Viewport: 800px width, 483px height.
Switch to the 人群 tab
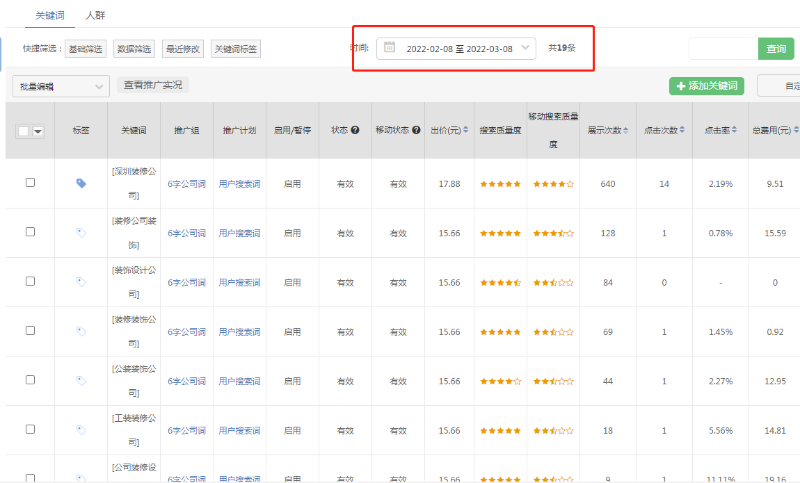coord(95,16)
